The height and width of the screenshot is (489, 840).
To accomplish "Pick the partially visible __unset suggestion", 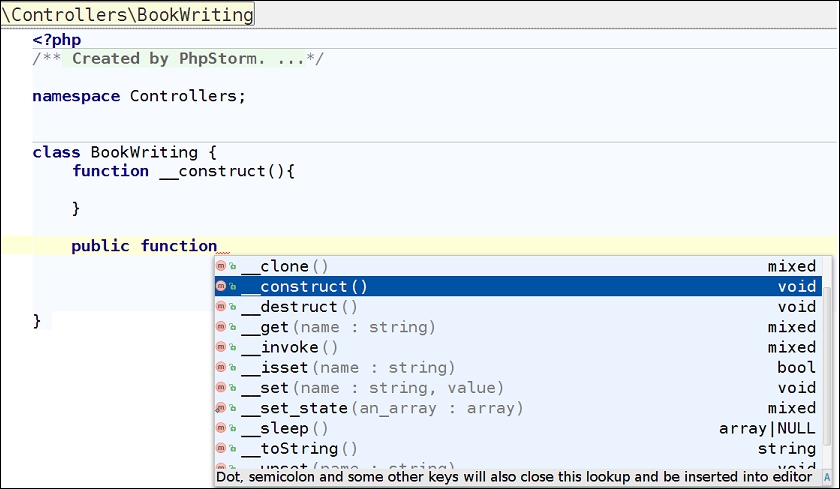I will click(x=340, y=466).
